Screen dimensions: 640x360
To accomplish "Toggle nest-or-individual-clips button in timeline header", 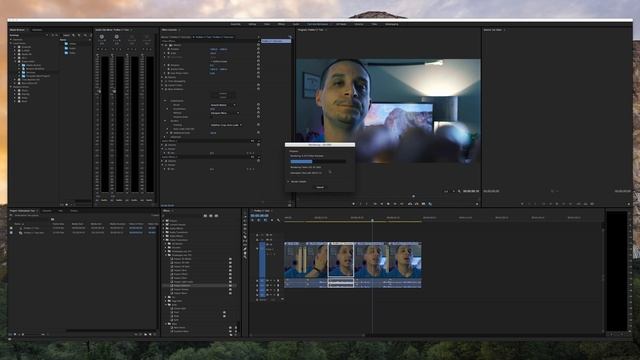I will tap(252, 220).
